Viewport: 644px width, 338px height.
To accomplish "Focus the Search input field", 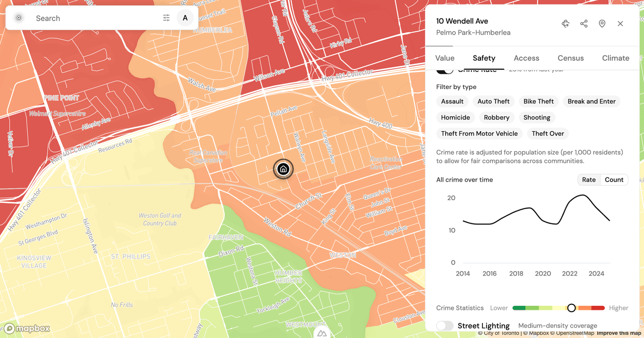I will pos(96,18).
